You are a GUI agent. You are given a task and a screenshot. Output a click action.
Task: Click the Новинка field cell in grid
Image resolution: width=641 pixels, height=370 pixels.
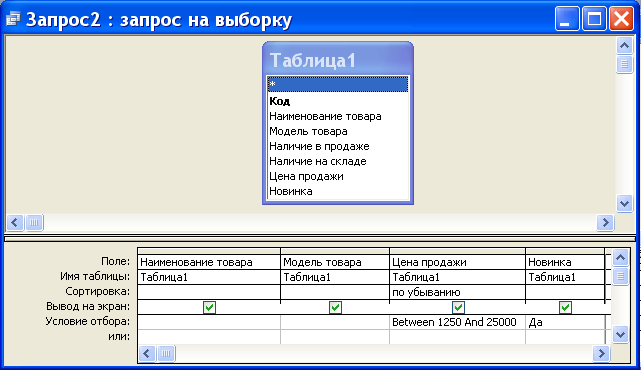[565, 262]
